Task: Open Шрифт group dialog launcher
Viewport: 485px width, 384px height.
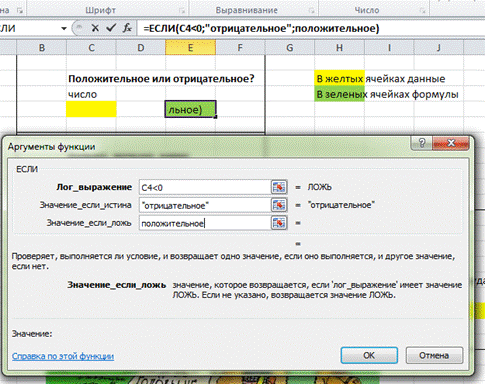Action: point(182,11)
